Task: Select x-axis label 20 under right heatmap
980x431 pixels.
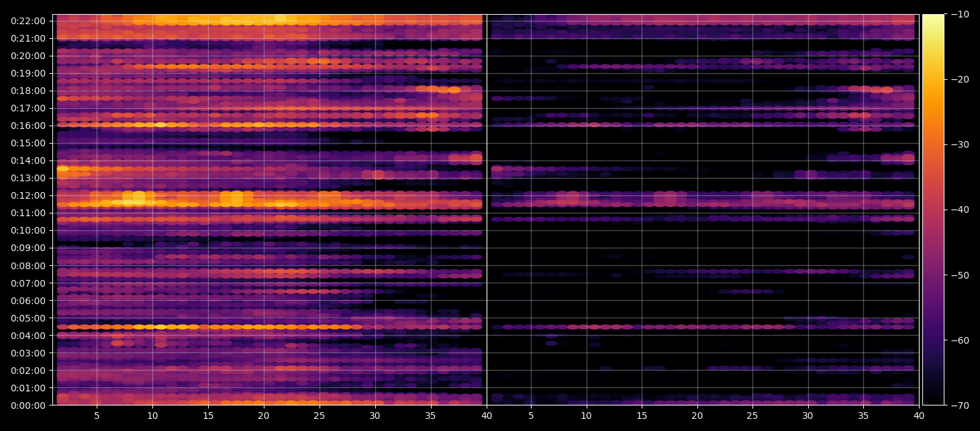Action: point(698,416)
